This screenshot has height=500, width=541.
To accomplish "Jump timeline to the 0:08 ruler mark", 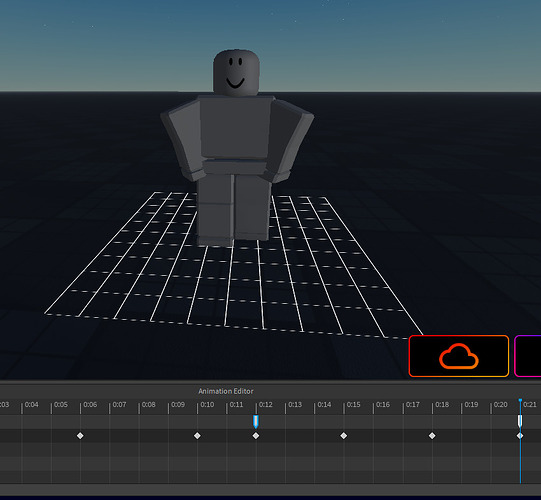I will pos(148,404).
